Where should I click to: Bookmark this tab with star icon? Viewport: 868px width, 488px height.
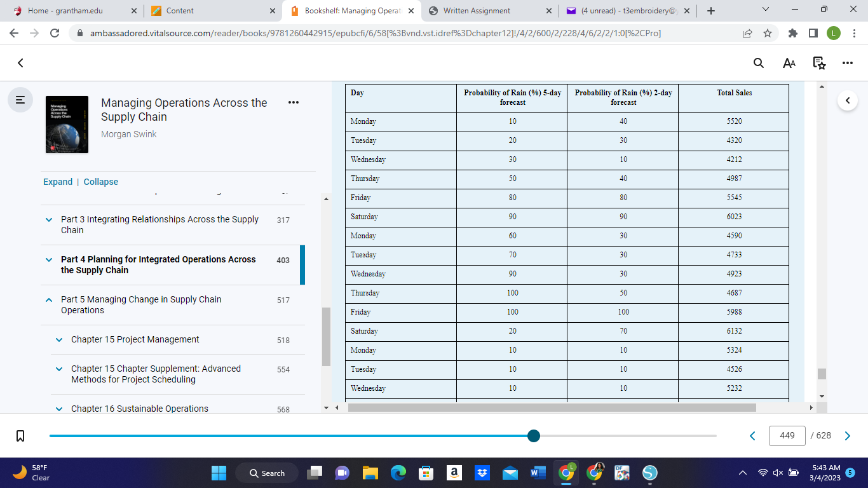(x=768, y=33)
